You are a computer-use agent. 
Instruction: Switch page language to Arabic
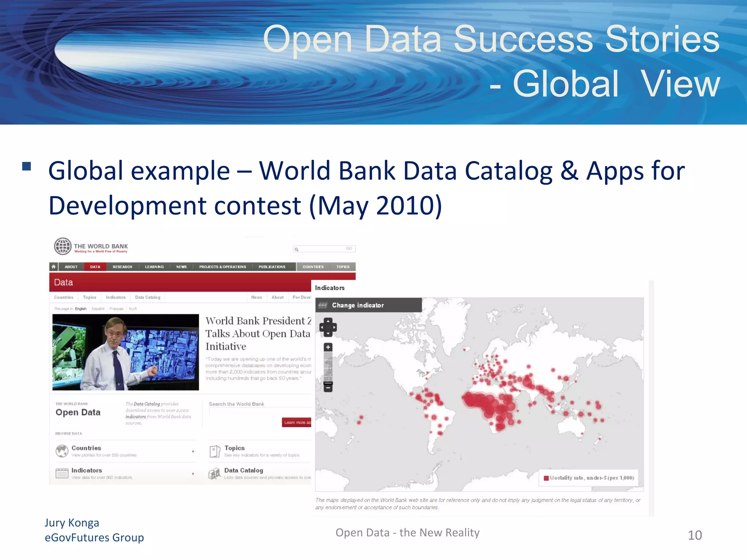point(133,309)
